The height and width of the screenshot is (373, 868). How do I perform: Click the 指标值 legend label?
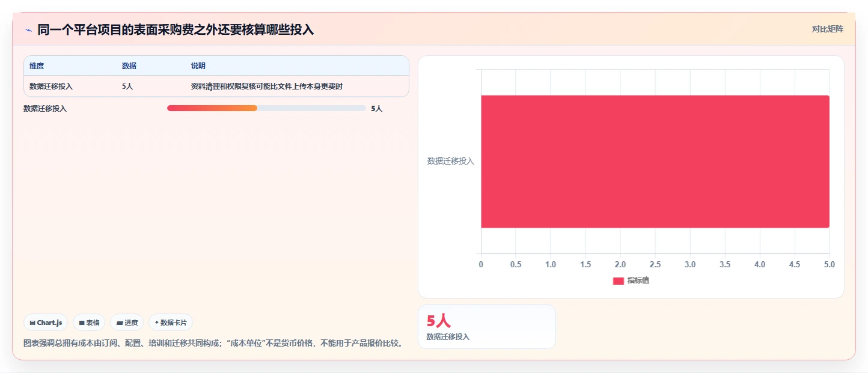point(638,281)
